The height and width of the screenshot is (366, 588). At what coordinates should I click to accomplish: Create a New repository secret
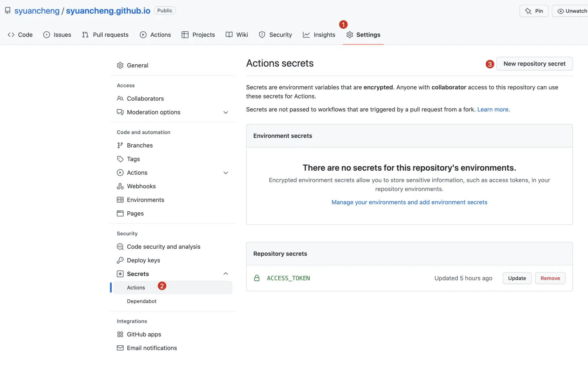534,64
